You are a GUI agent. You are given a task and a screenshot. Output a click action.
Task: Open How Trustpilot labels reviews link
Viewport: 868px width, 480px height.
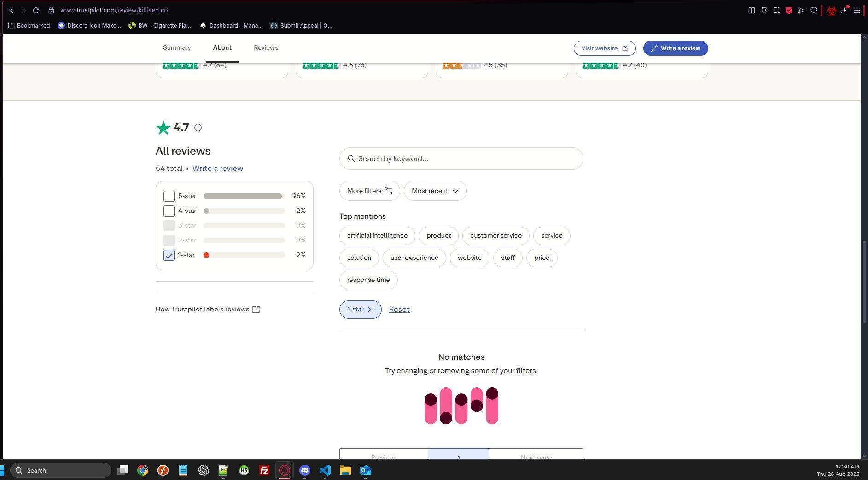click(x=208, y=310)
